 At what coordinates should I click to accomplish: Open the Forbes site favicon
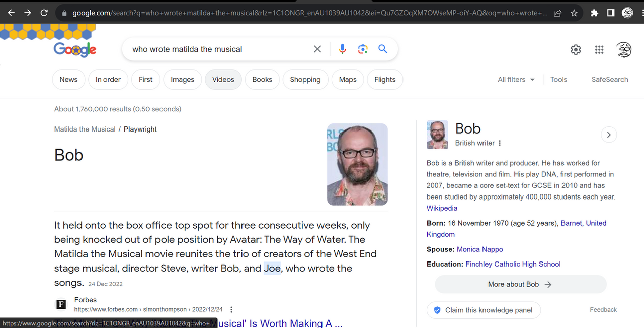61,304
